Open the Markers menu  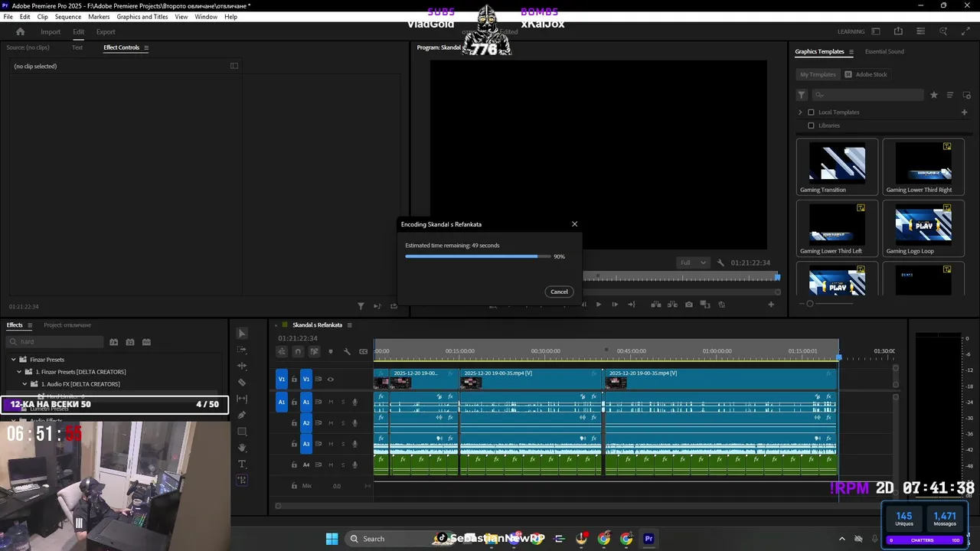point(99,17)
